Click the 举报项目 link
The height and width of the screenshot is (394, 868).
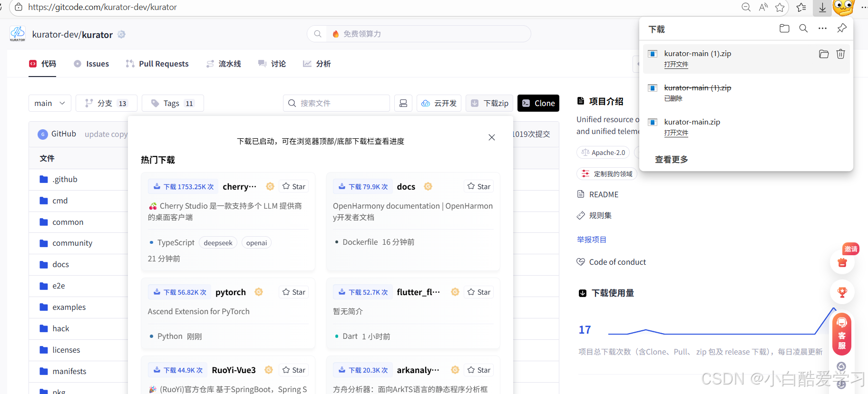(591, 240)
